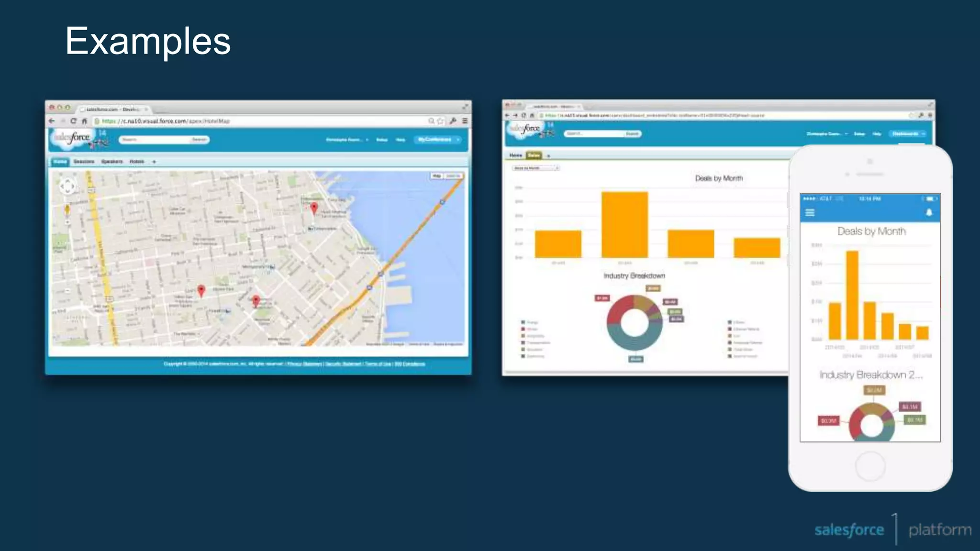Switch the map to Satellite view
The image size is (980, 551).
click(453, 176)
